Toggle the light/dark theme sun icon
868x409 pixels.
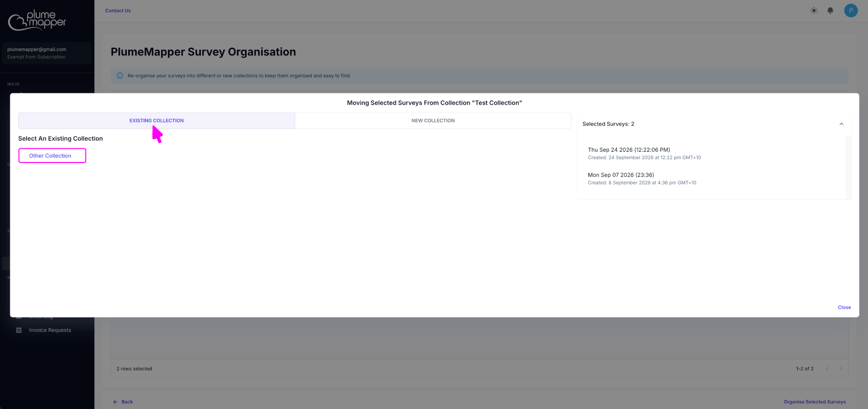(814, 10)
